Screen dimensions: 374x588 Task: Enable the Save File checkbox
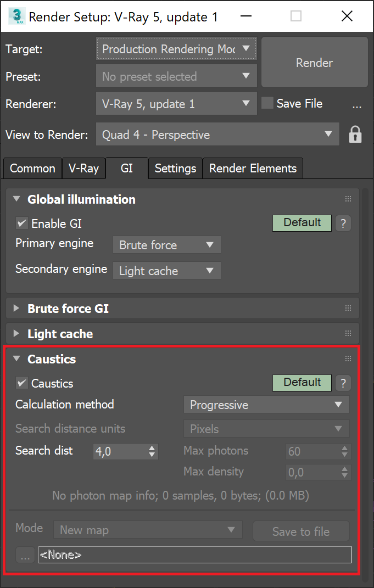click(x=267, y=103)
